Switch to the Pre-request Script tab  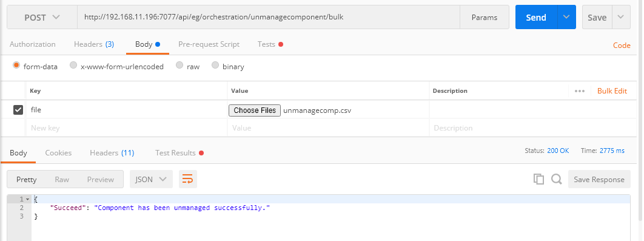point(209,44)
